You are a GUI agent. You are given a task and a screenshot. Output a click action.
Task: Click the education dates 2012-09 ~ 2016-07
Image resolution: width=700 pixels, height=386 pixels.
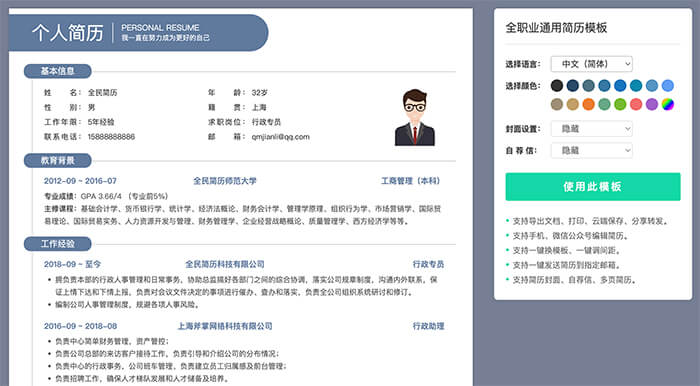click(x=80, y=181)
